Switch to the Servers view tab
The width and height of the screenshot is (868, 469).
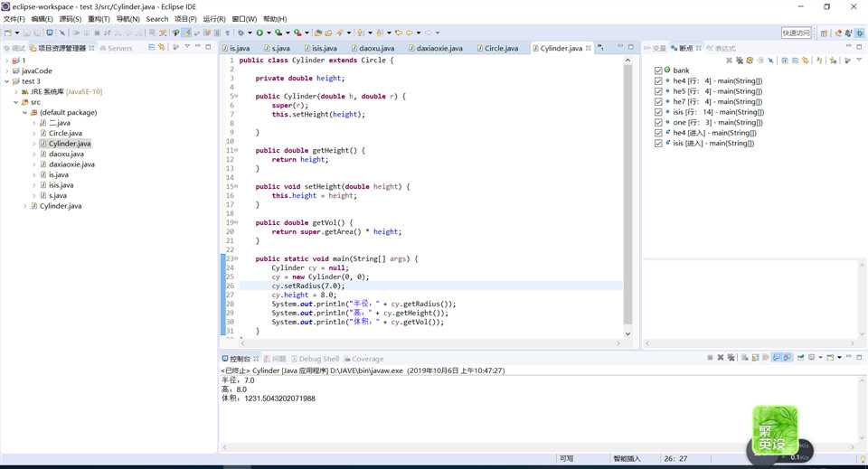pos(117,48)
